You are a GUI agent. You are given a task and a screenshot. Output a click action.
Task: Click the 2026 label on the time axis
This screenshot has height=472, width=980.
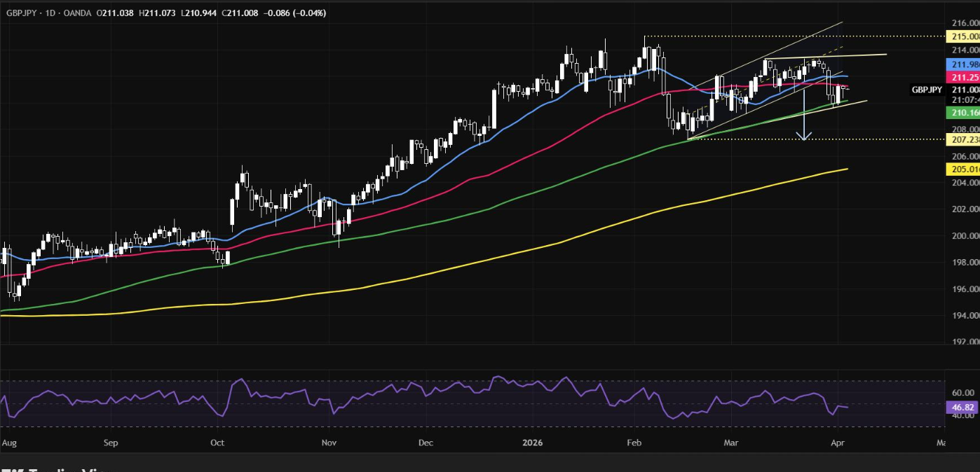(x=533, y=443)
